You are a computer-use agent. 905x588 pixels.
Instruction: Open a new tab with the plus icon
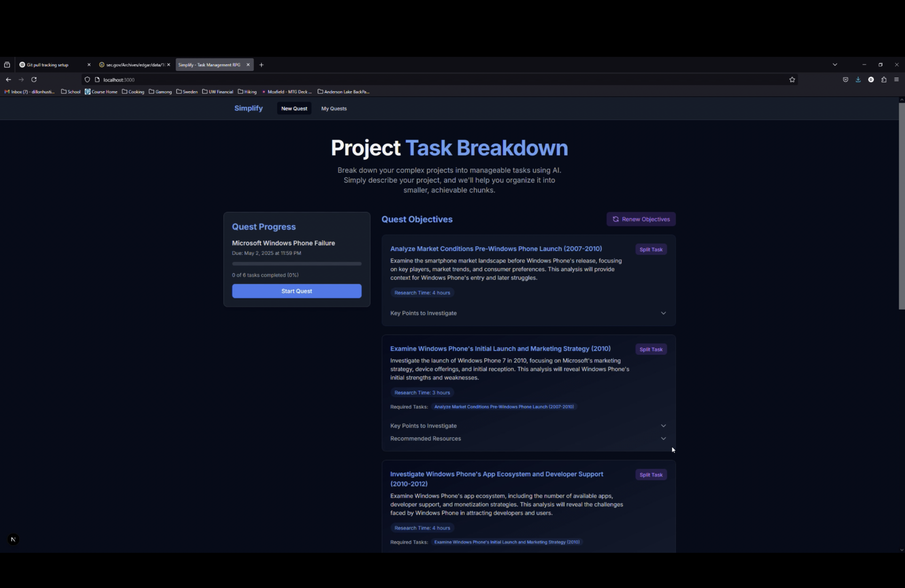tap(261, 65)
